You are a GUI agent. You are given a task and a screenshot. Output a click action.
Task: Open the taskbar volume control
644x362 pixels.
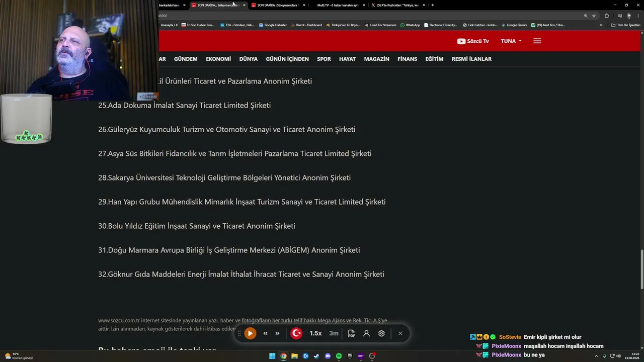pyautogui.click(x=618, y=356)
